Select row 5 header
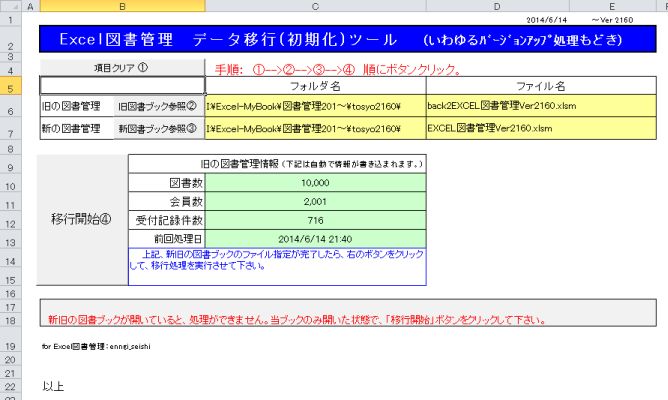 tap(11, 86)
